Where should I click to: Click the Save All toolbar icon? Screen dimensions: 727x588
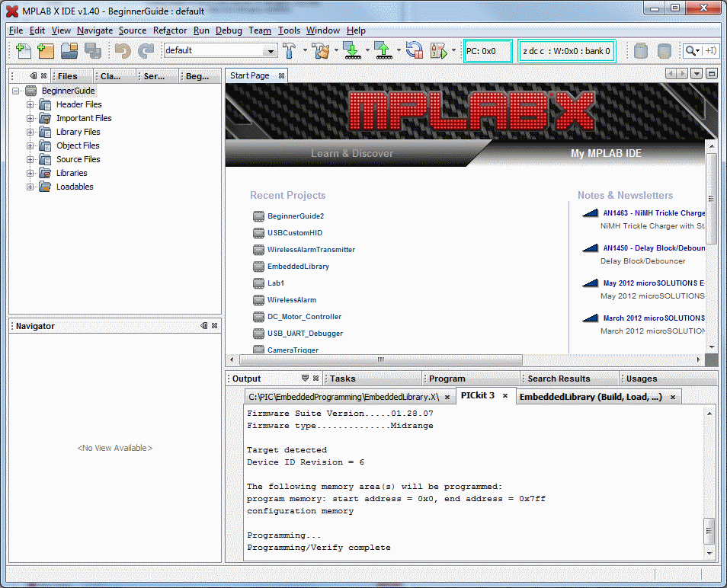pos(93,50)
